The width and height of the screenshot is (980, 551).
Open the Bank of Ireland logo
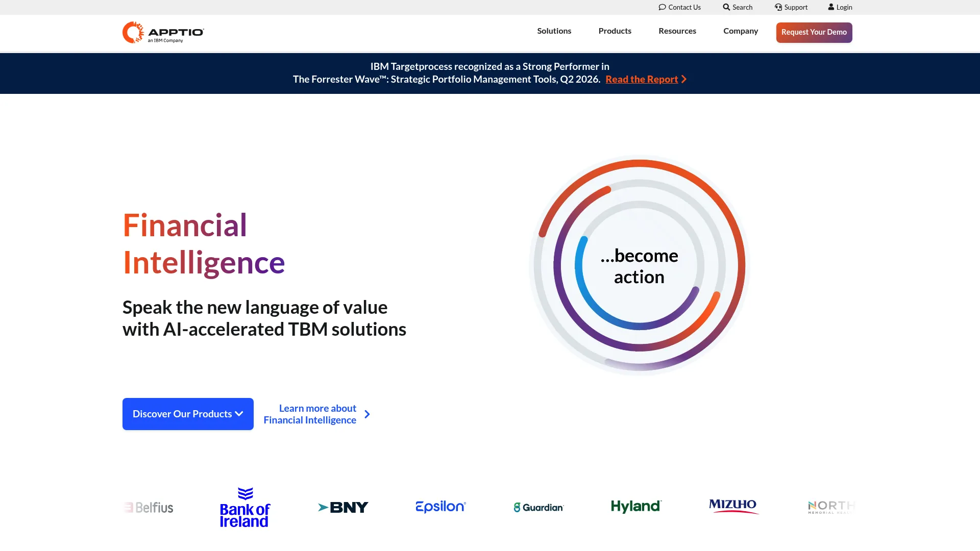245,507
